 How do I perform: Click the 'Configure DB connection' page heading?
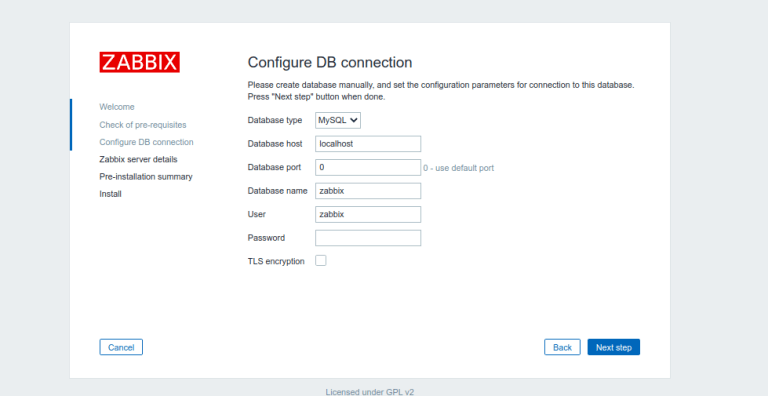[330, 63]
